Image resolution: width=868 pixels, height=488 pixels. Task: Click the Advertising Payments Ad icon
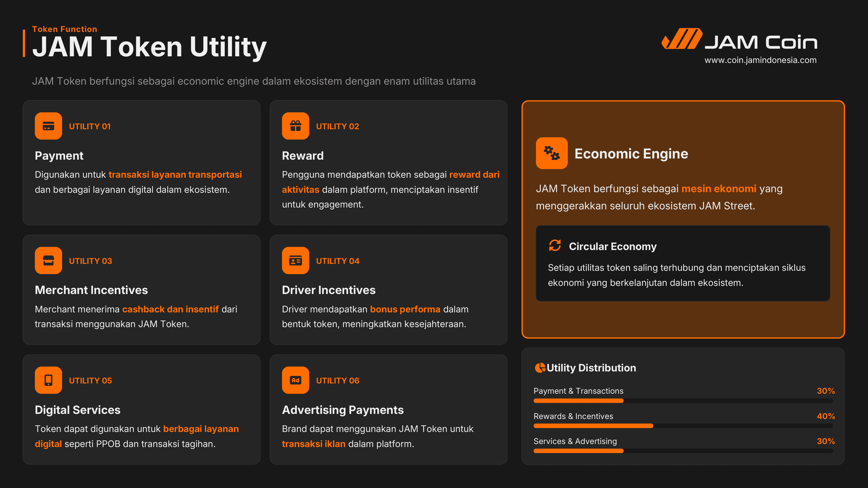tap(295, 380)
